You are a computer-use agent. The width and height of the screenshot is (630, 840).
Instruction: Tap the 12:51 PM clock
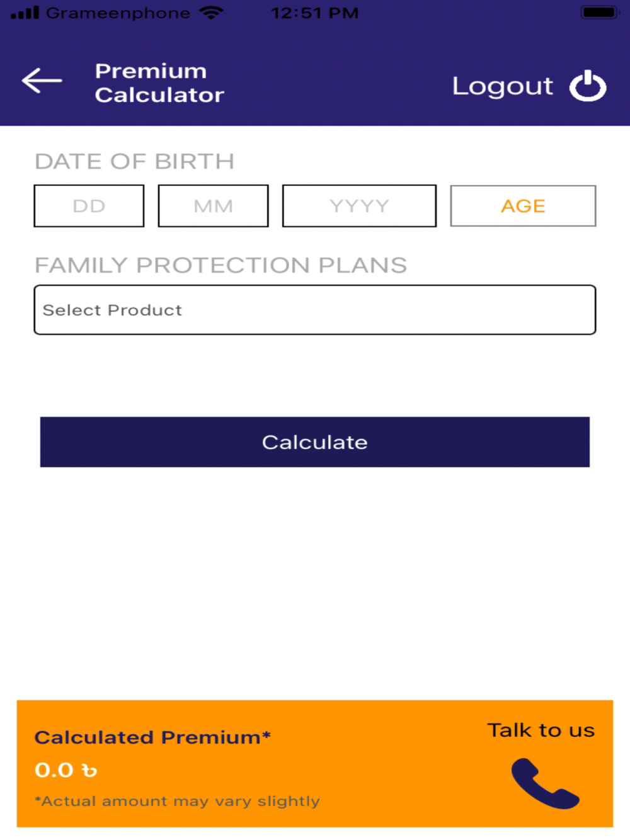point(314,13)
